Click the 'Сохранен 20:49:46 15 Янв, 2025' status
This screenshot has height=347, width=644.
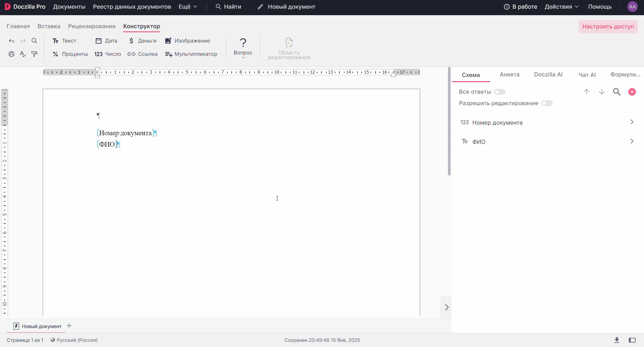pos(322,340)
